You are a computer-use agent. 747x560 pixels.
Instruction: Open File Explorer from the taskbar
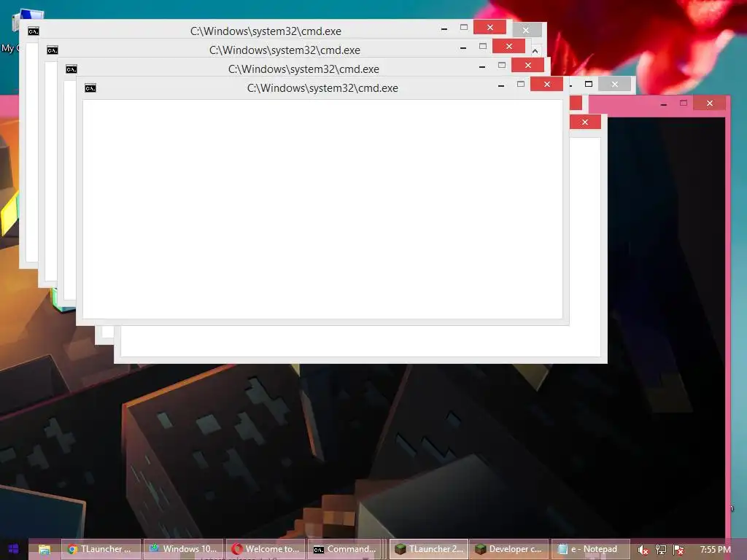[x=44, y=549]
